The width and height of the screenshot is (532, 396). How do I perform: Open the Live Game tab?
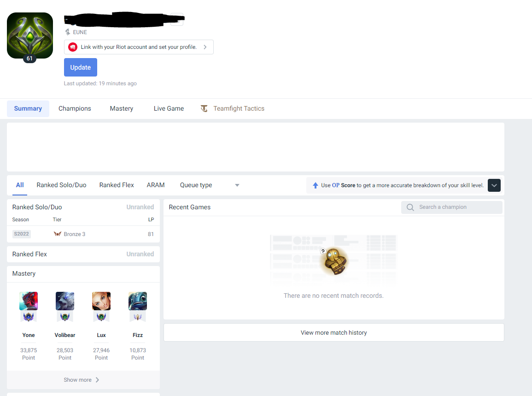point(169,109)
